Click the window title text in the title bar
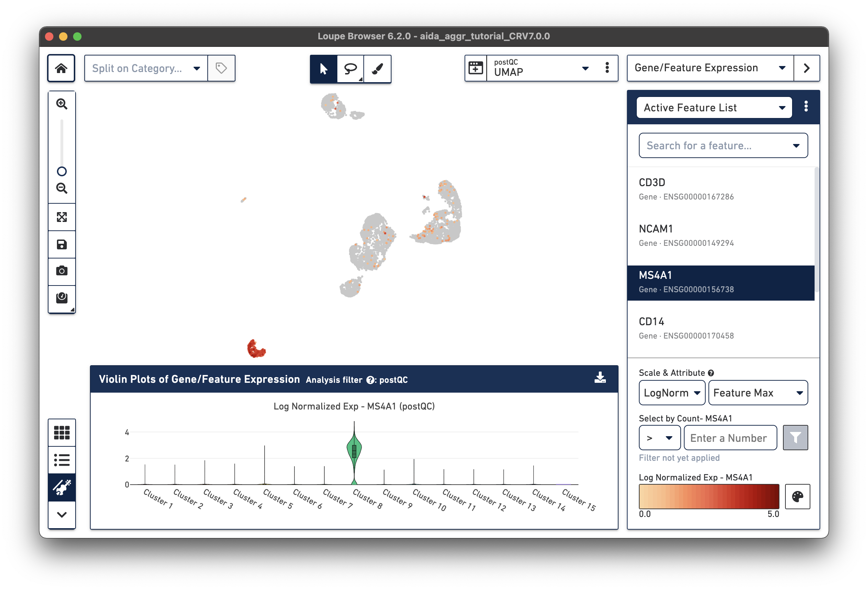868x590 pixels. point(433,36)
